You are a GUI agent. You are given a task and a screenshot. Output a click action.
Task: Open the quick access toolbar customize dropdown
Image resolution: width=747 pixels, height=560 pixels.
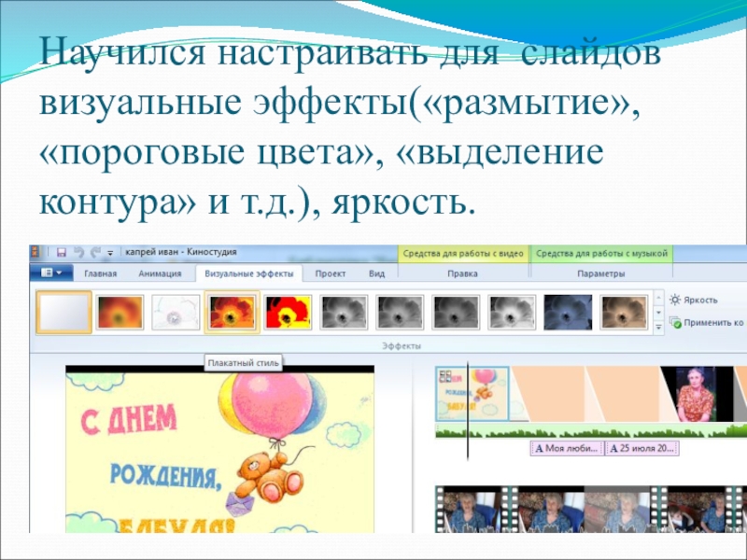click(x=110, y=253)
